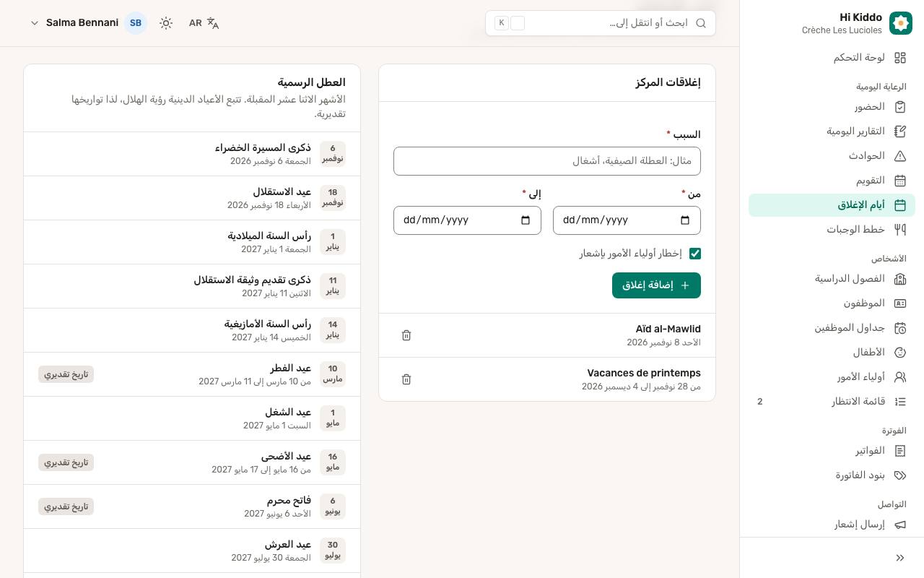Collapse the sidebar with the double chevron
This screenshot has width=924, height=578.
point(900,558)
